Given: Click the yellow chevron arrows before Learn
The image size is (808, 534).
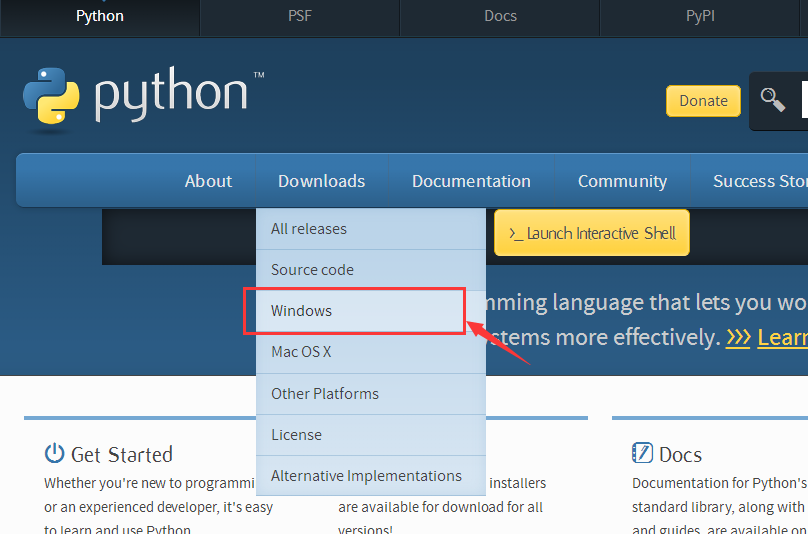Looking at the screenshot, I should 738,338.
